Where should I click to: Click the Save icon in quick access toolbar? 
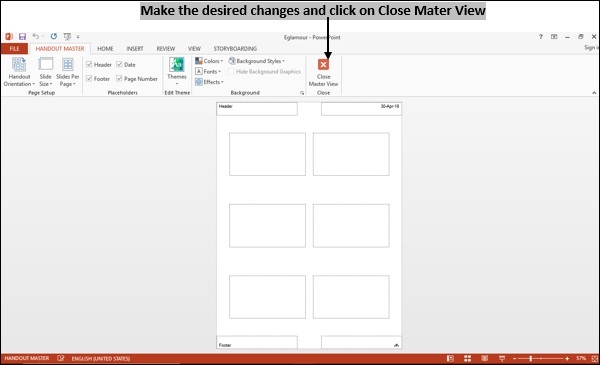click(x=22, y=36)
